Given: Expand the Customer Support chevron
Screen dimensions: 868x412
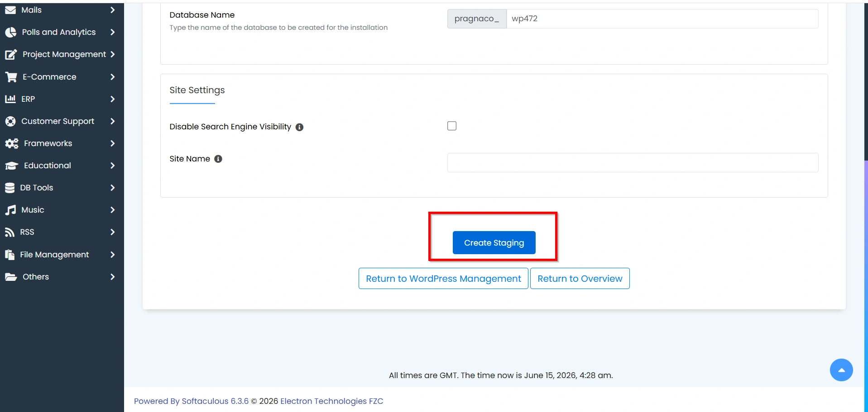Looking at the screenshot, I should coord(113,121).
